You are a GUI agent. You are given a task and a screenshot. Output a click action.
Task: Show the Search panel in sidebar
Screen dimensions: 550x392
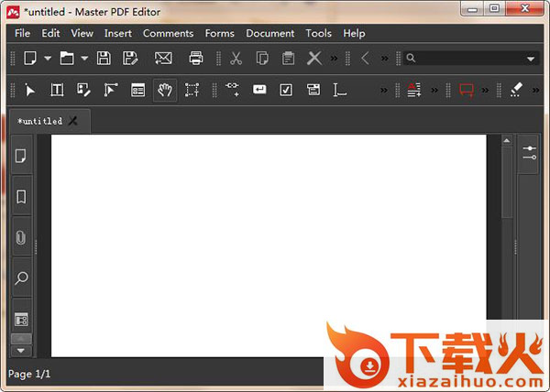click(x=21, y=278)
